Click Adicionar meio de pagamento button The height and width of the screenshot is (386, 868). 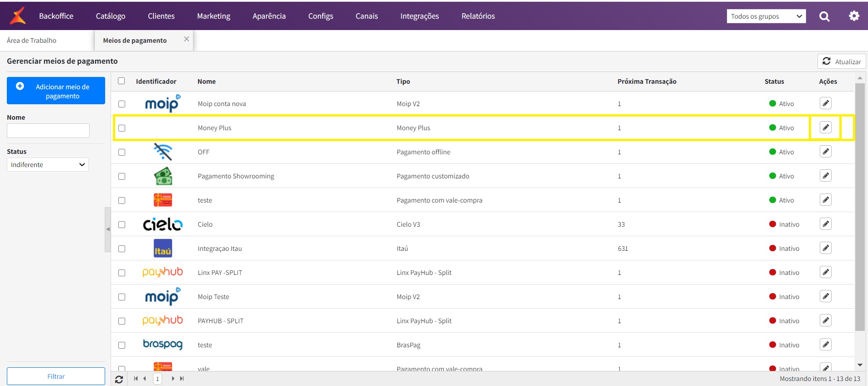(x=56, y=91)
